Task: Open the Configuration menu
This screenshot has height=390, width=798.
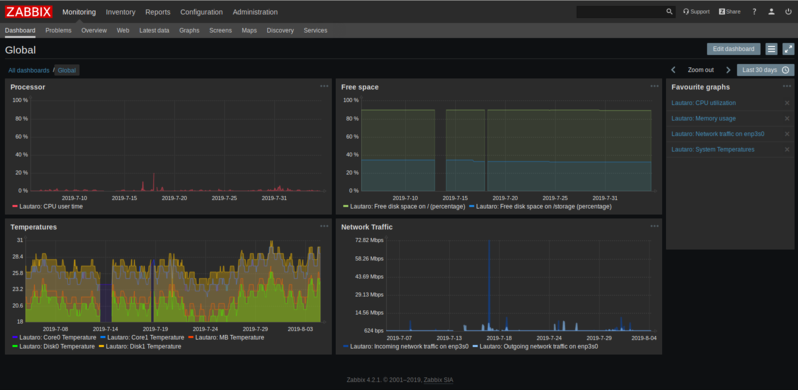Action: [x=202, y=12]
